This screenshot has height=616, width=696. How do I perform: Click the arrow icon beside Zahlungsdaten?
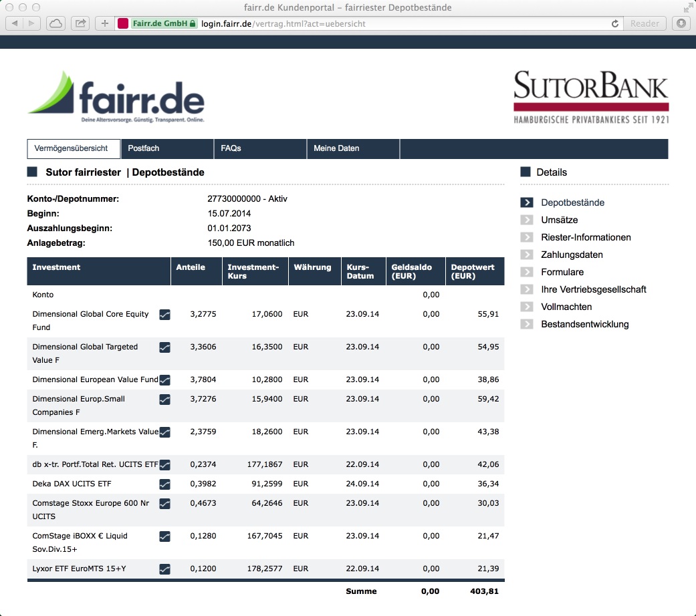coord(526,255)
